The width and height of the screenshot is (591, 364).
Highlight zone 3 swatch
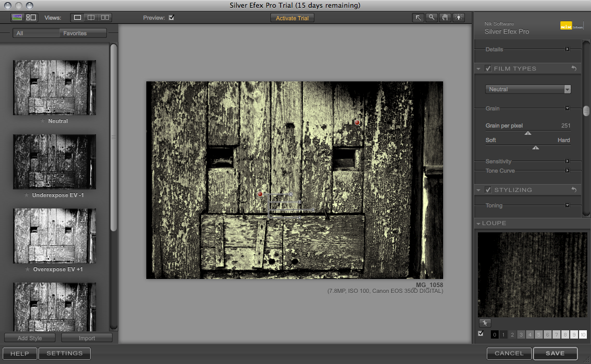click(x=521, y=334)
